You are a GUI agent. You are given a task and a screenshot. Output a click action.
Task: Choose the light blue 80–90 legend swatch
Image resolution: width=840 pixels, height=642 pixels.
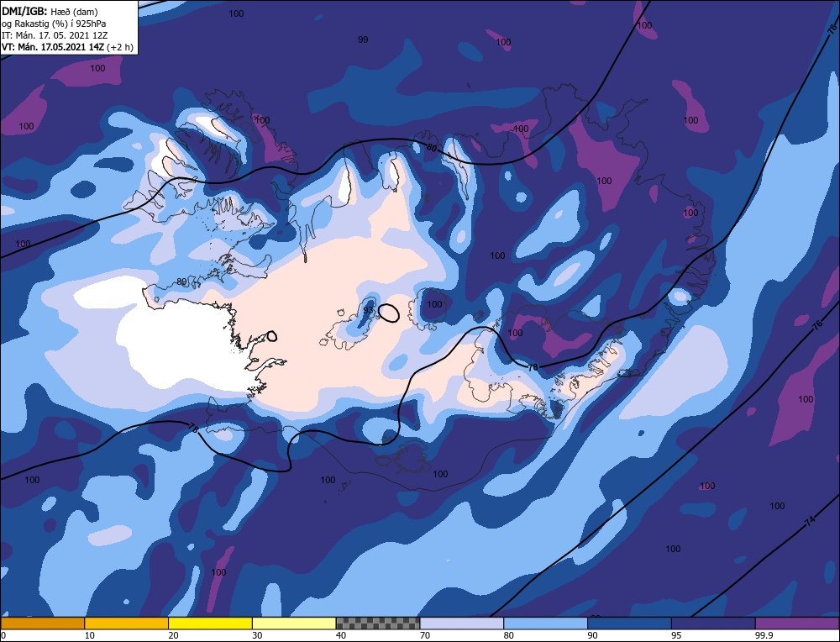[x=545, y=623]
